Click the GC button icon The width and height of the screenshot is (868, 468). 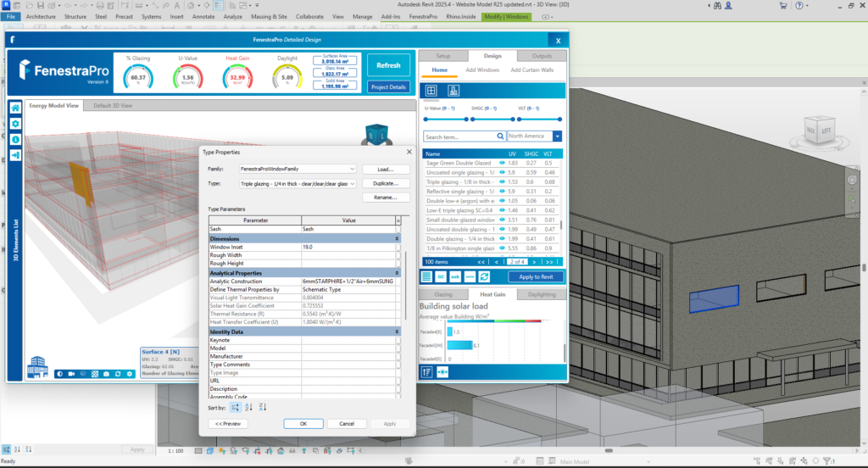(441, 276)
